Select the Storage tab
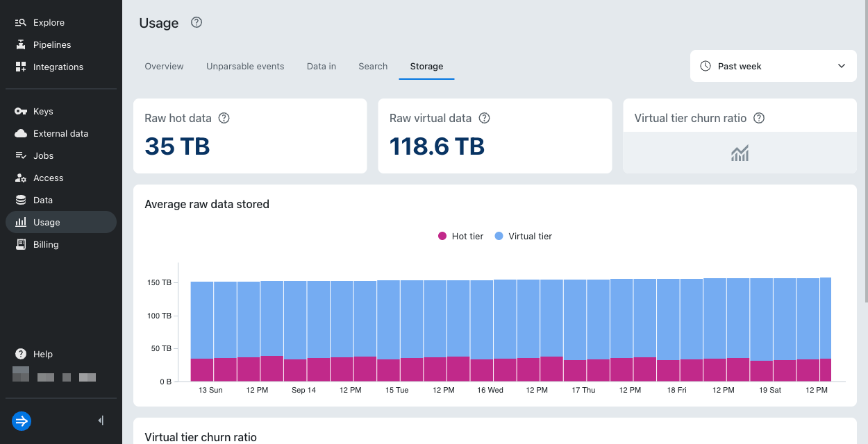Image resolution: width=868 pixels, height=444 pixels. pos(426,66)
